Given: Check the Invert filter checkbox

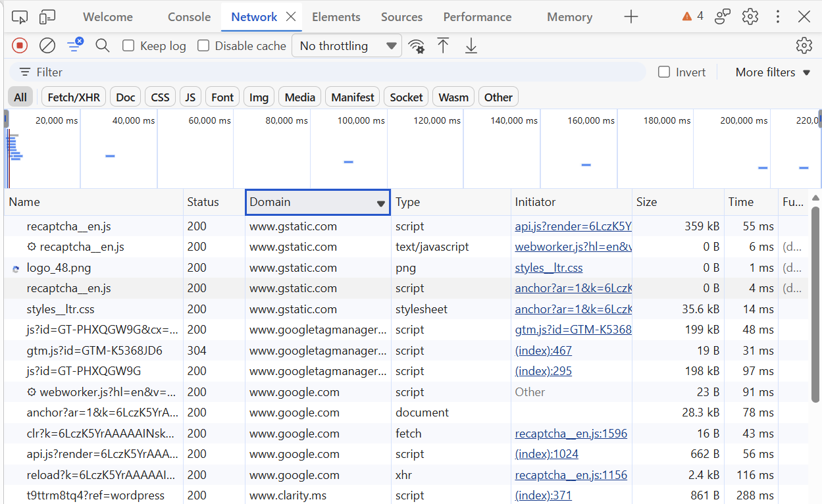Looking at the screenshot, I should pos(664,72).
